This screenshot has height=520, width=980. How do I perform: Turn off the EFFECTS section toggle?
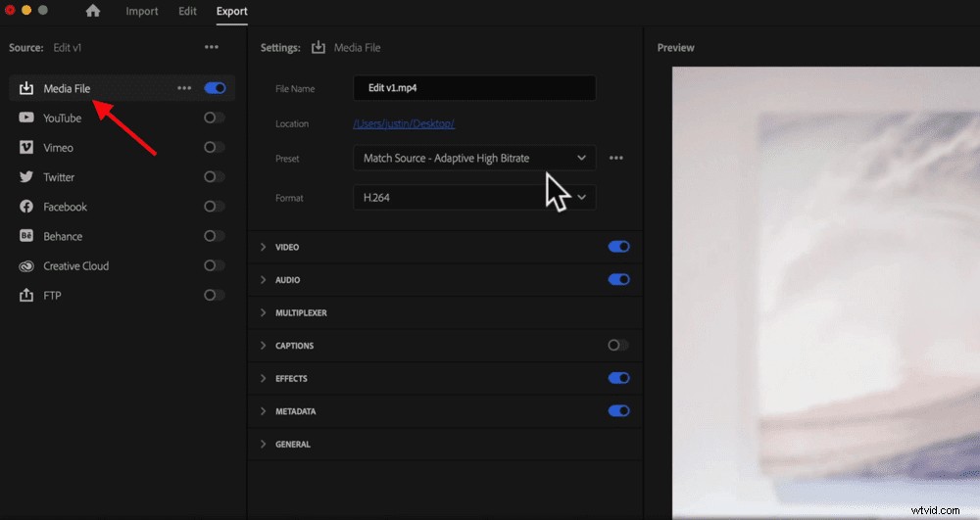pos(618,378)
